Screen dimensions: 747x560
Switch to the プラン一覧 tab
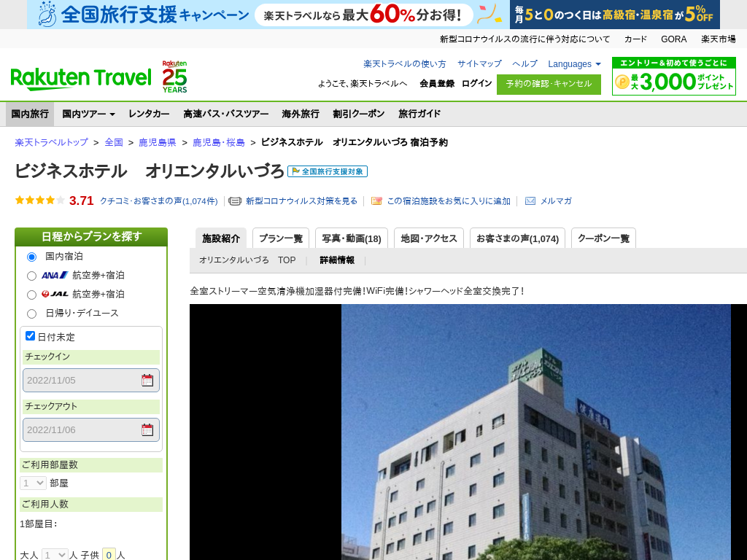pyautogui.click(x=281, y=238)
